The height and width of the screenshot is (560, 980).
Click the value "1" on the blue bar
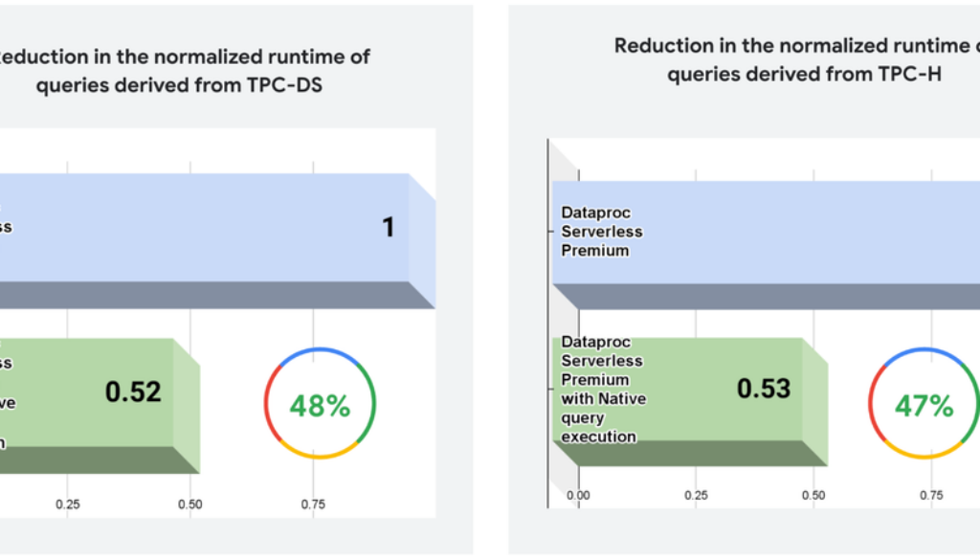[389, 227]
